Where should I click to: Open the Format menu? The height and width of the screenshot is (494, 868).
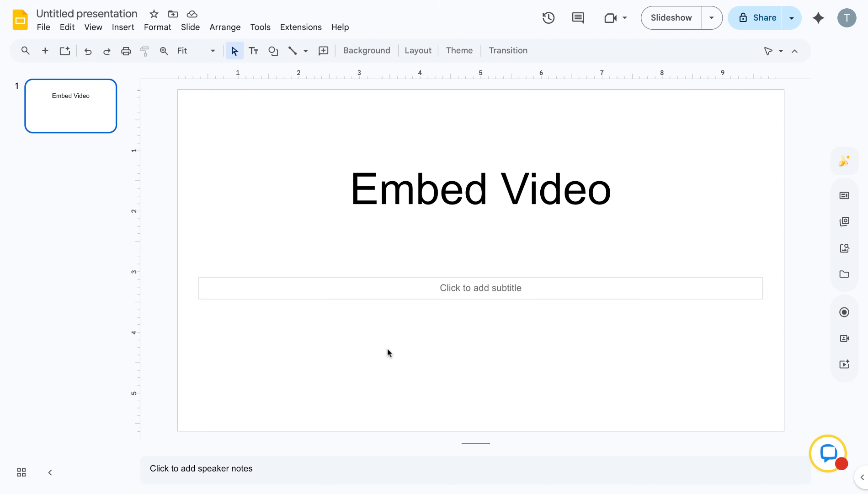(x=157, y=27)
